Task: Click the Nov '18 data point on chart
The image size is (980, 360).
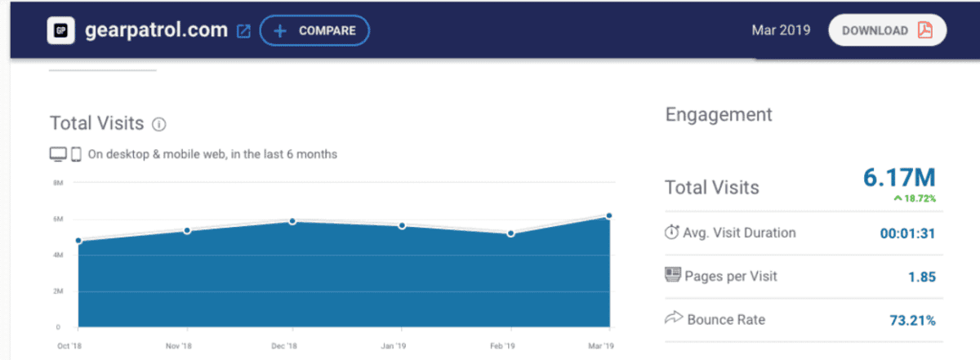Action: [187, 230]
